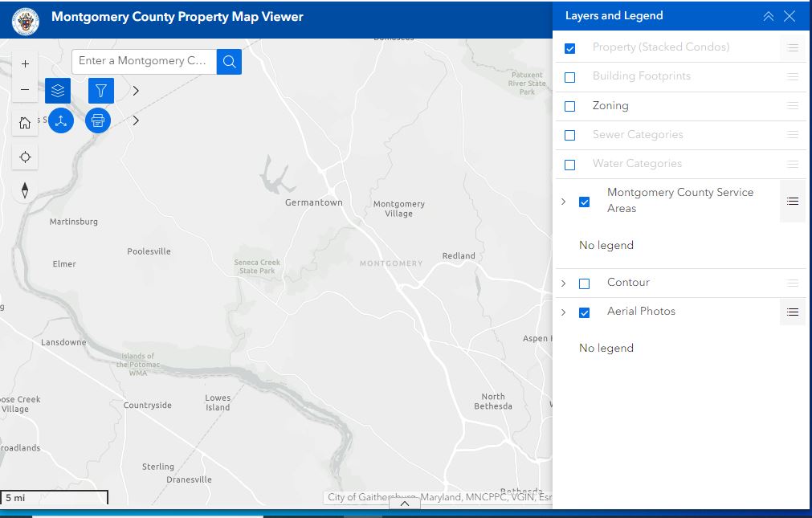Expand the Aerial Photos layer group
Image resolution: width=812 pixels, height=518 pixels.
point(563,312)
